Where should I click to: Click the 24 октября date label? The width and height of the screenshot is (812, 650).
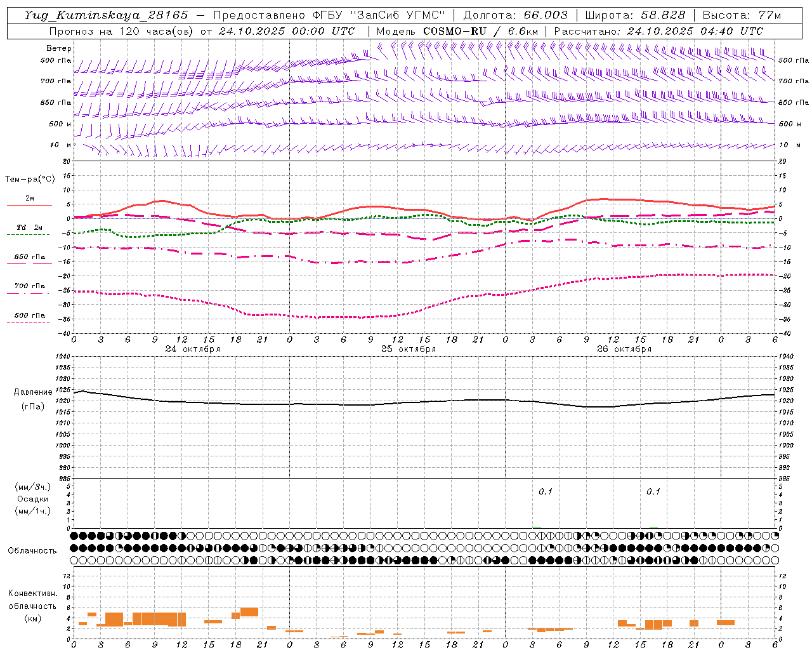tap(193, 349)
